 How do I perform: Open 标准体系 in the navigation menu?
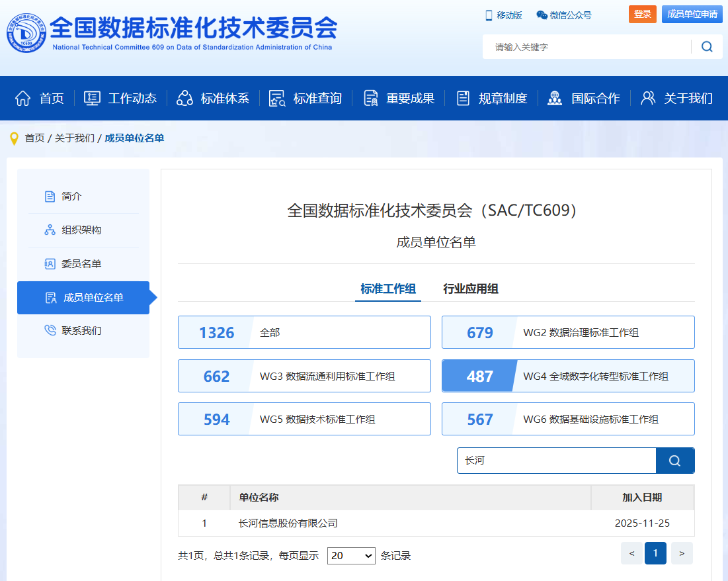pyautogui.click(x=214, y=98)
